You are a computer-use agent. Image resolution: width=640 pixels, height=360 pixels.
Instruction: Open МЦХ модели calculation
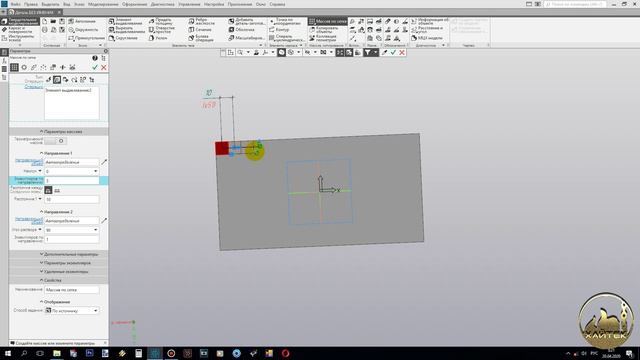pyautogui.click(x=427, y=38)
